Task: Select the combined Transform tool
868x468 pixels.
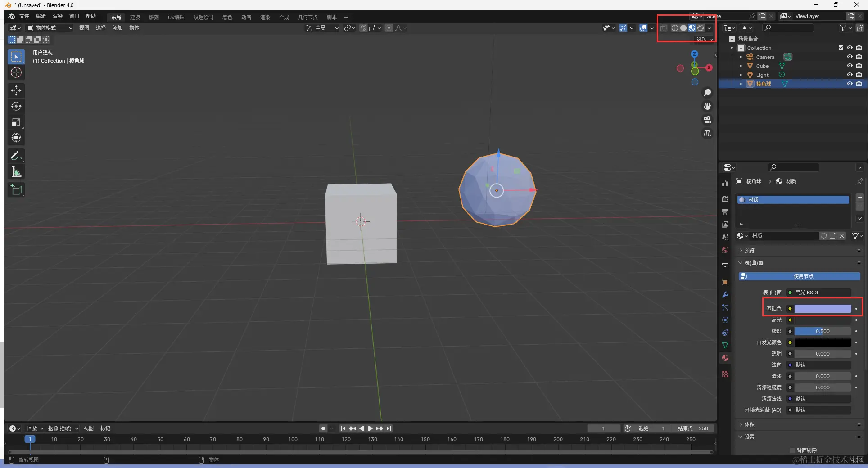Action: coord(16,138)
